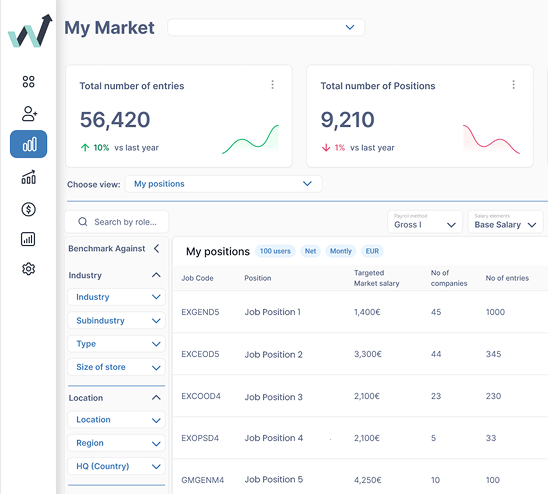Open the Subindustry filter dropdown

click(116, 320)
